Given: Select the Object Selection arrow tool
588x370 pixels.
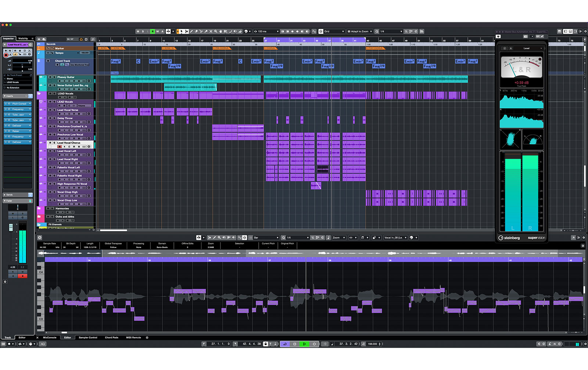Looking at the screenshot, I should tap(181, 31).
